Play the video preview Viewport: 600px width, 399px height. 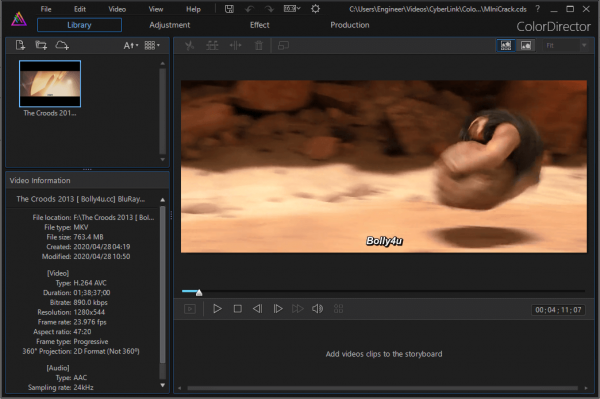click(217, 309)
